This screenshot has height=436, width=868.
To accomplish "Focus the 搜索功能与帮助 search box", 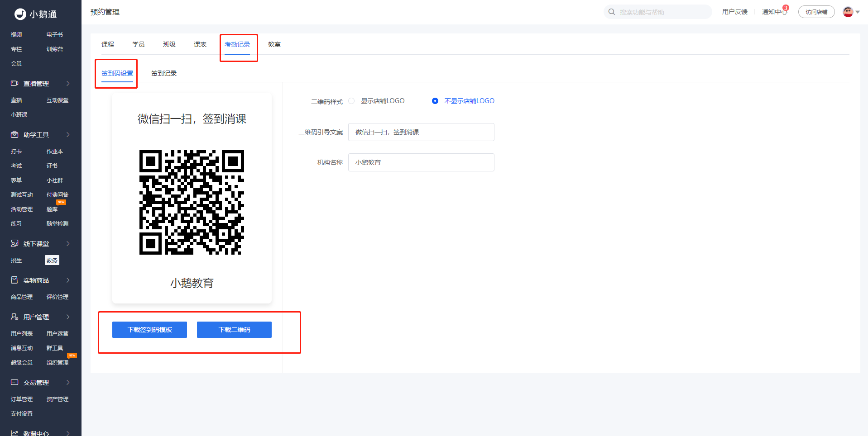I will coord(658,12).
